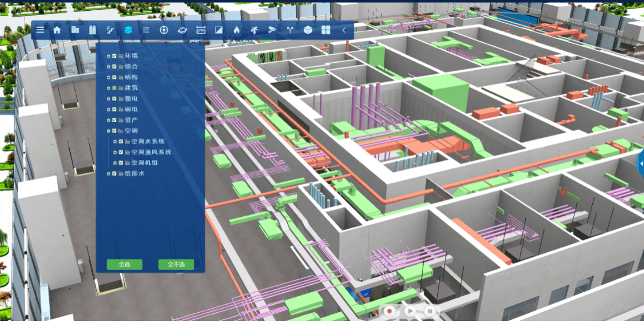Expand the 环境 tree node
644x322 pixels.
[x=109, y=56]
